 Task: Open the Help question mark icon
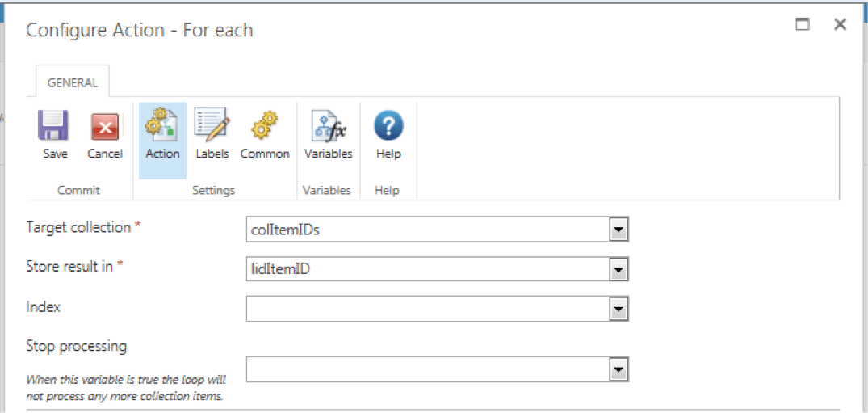(388, 125)
